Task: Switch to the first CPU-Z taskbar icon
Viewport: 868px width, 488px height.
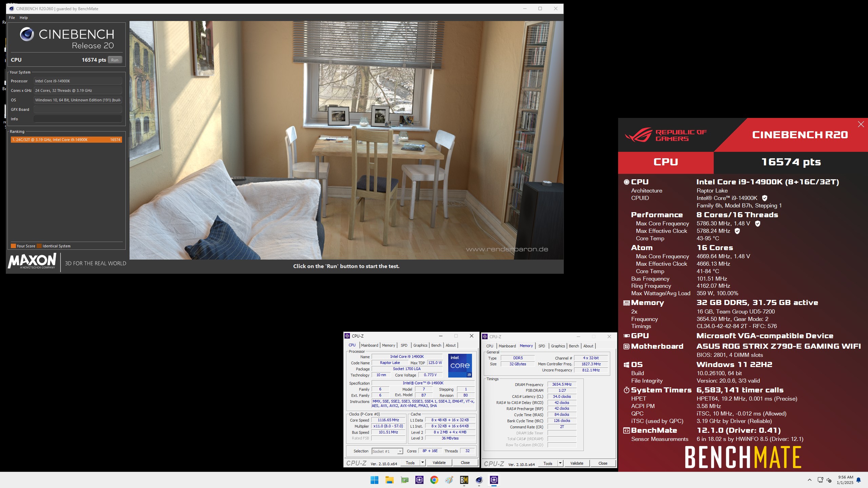Action: [419, 480]
